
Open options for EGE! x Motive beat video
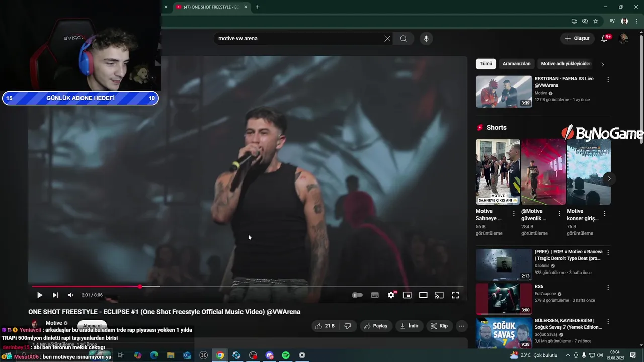point(608,253)
